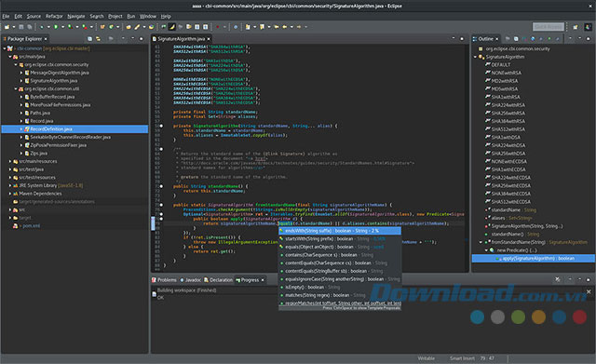The width and height of the screenshot is (596, 364).
Task: Click the New Java Class toolbar icon
Action: click(x=111, y=27)
